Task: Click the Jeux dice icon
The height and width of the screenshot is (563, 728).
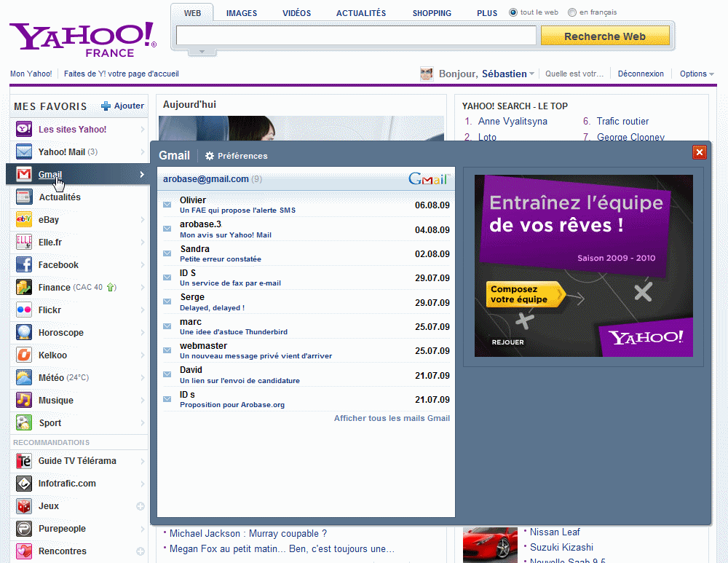Action: 24,506
